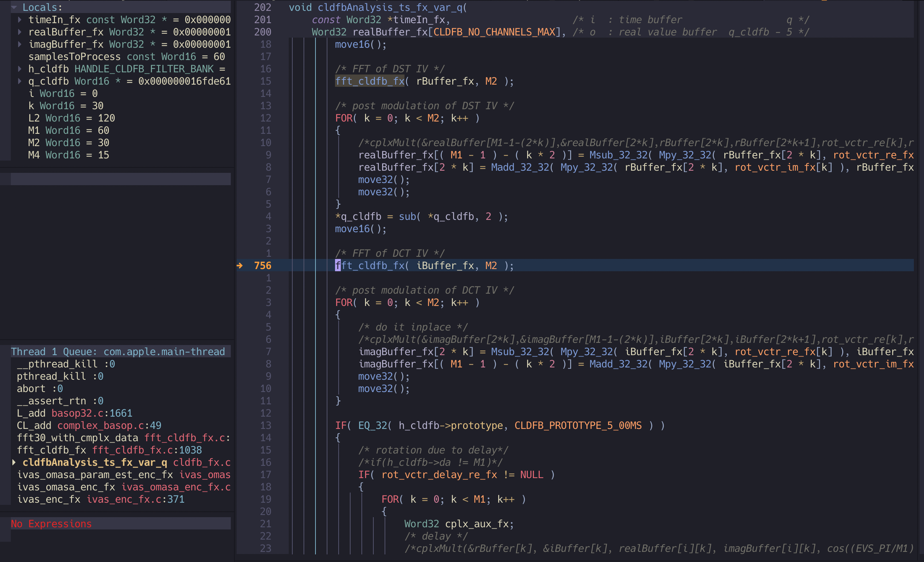924x562 pixels.
Task: Expand the q_cldfb pointer variable
Action: coord(20,81)
